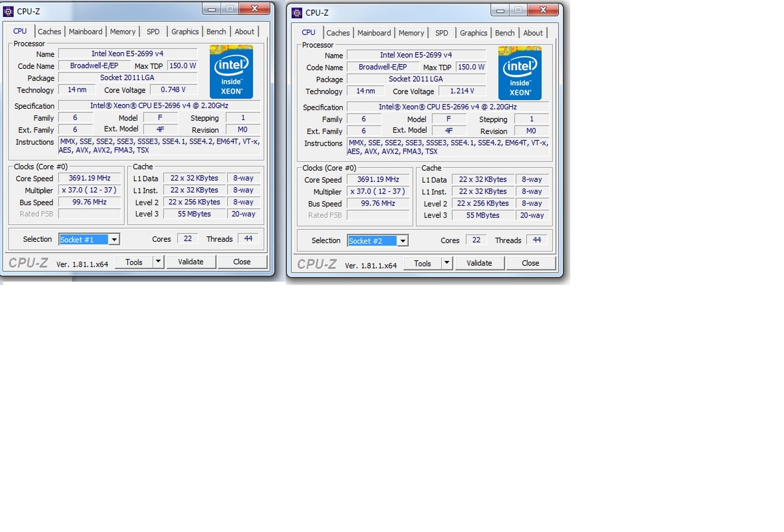The width and height of the screenshot is (784, 532).
Task: Click Intel Inside Xeon logo in left window
Action: point(231,71)
